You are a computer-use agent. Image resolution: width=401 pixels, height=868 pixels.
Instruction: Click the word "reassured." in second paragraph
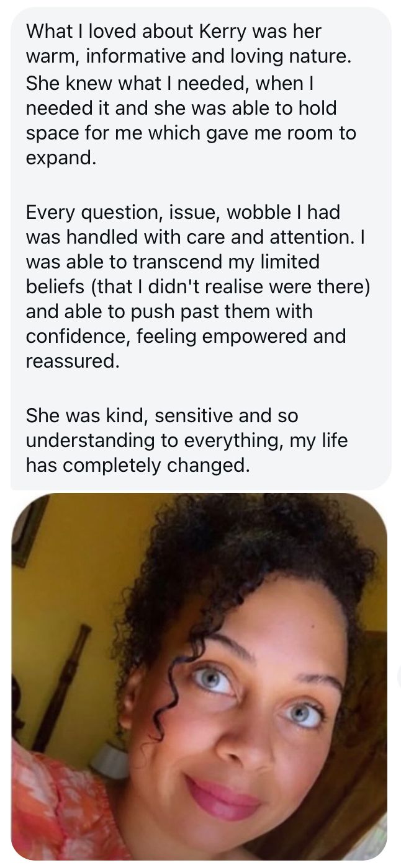point(72,360)
